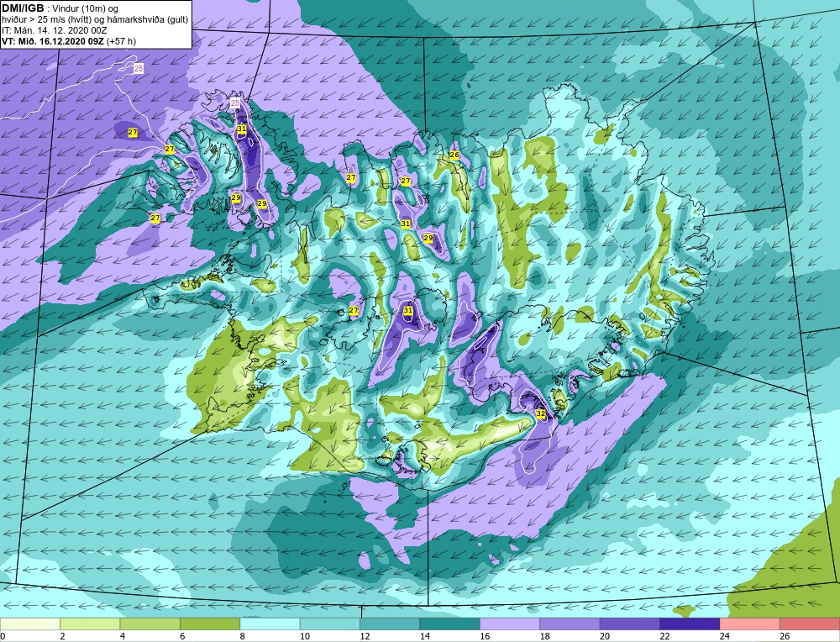Click the legend tick number "16"

pos(485,636)
